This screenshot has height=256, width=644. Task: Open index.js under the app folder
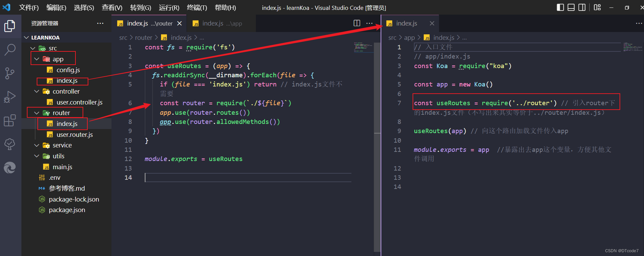[x=67, y=81]
